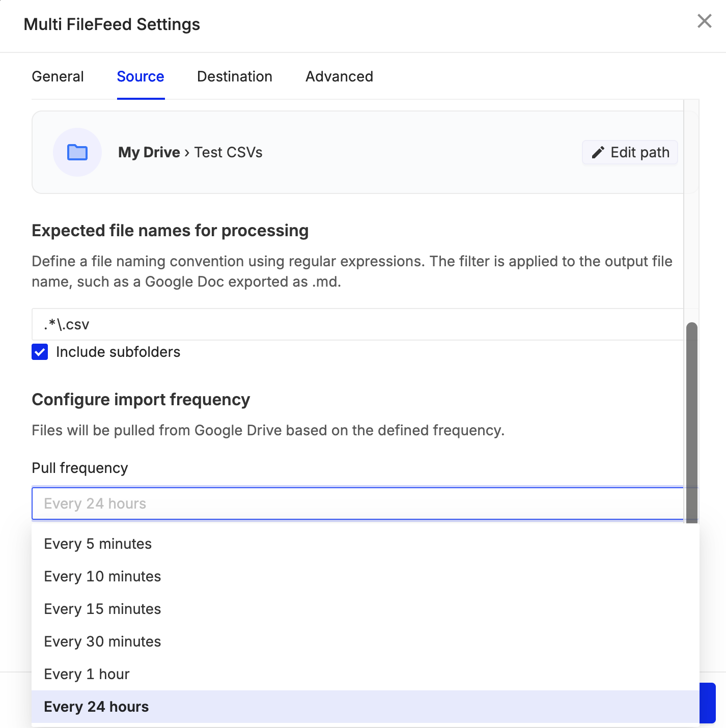Go to the Advanced tab
Image resolution: width=726 pixels, height=728 pixels.
[x=339, y=76]
